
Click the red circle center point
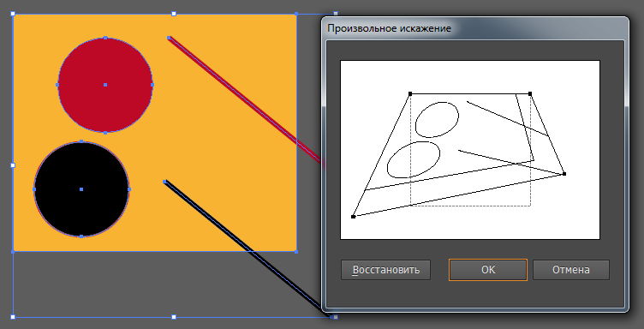(x=105, y=85)
